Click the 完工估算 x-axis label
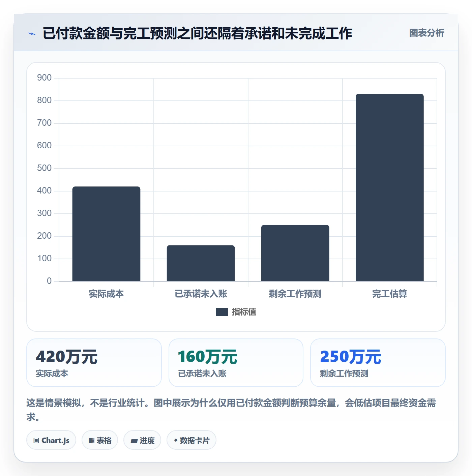472x476 pixels. pyautogui.click(x=389, y=294)
